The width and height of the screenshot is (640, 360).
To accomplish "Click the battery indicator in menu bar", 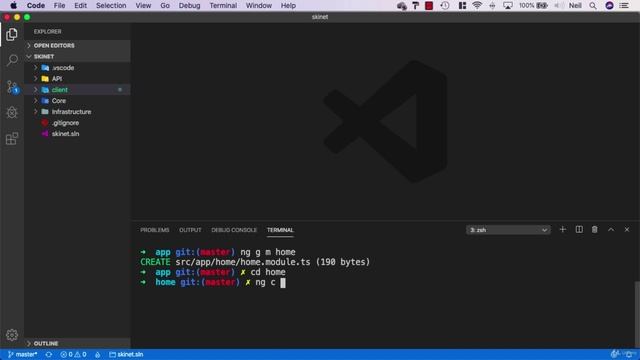I will (533, 5).
